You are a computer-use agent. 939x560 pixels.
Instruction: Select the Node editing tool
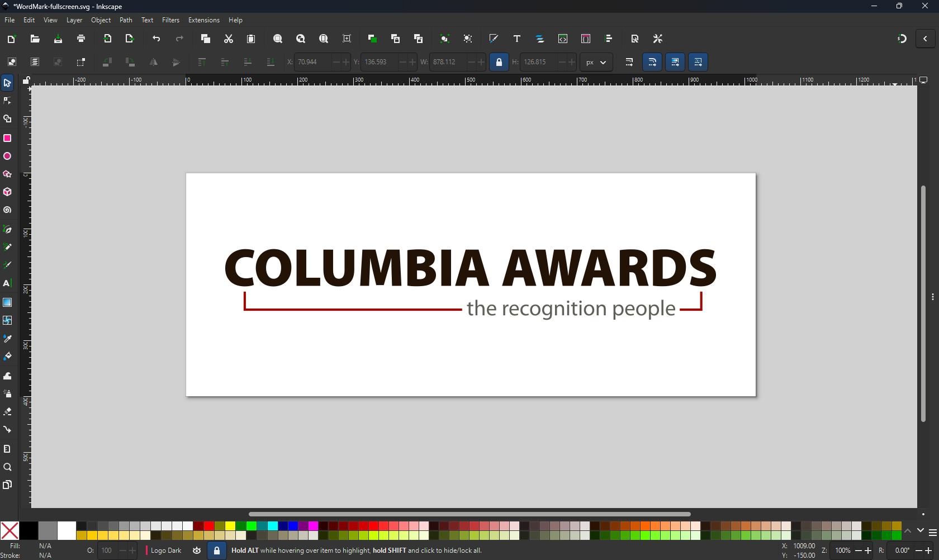[x=7, y=101]
